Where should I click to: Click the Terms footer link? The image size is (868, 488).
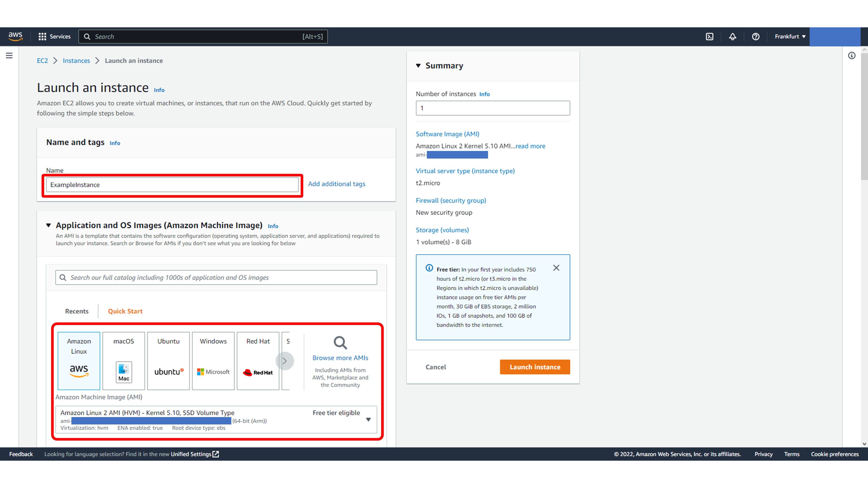pos(792,454)
